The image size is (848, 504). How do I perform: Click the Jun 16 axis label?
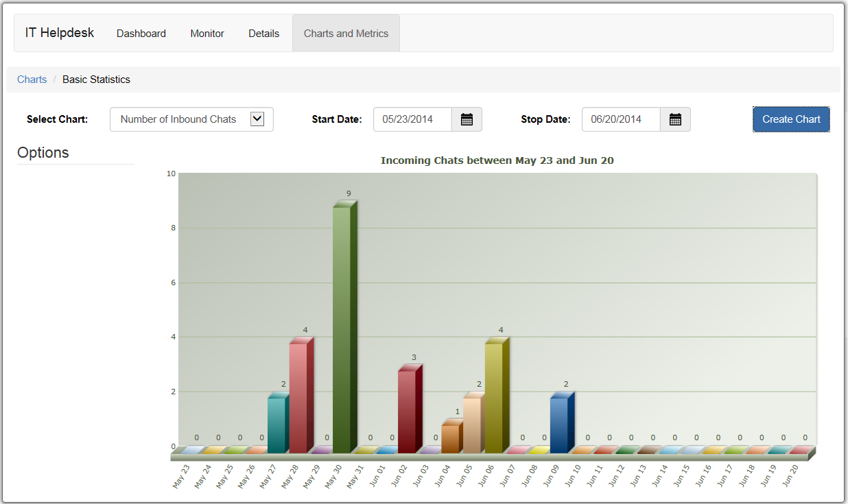coord(703,476)
